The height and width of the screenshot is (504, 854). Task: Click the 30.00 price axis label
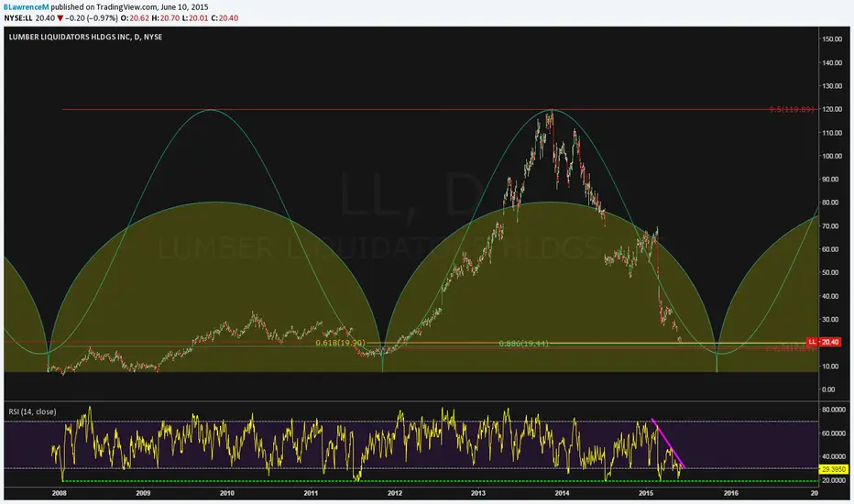[831, 319]
